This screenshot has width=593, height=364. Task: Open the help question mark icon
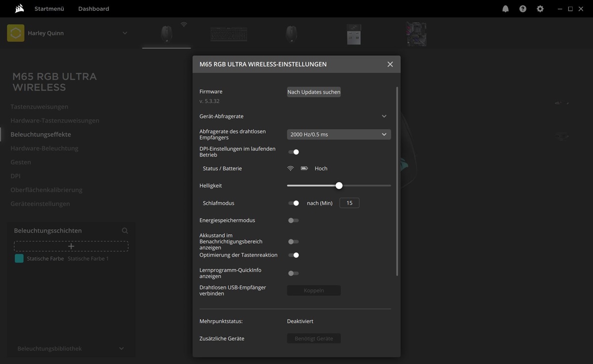click(x=523, y=9)
